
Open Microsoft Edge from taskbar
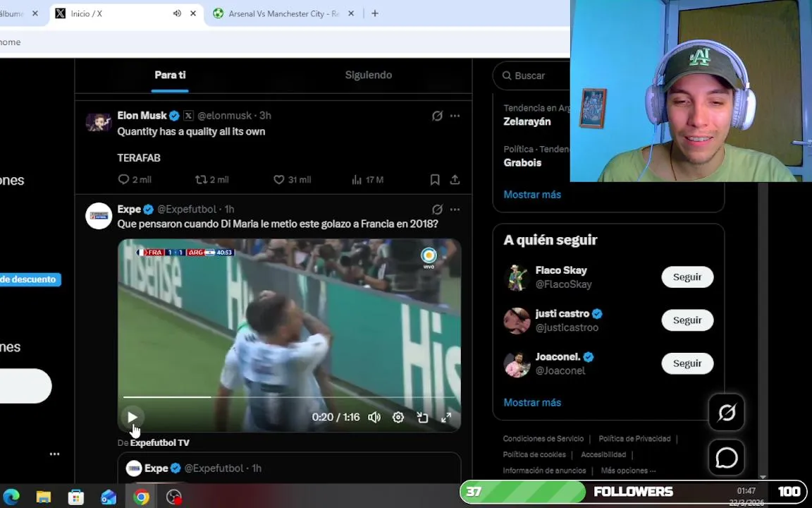coord(11,497)
